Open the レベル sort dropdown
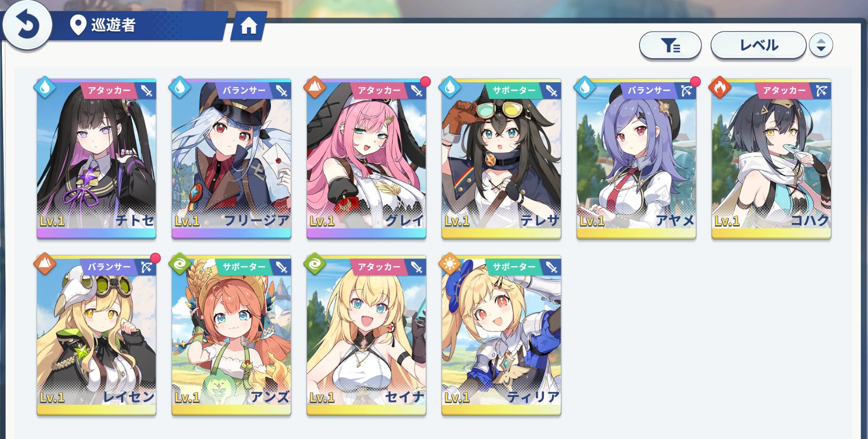The width and height of the screenshot is (868, 439). tap(758, 45)
